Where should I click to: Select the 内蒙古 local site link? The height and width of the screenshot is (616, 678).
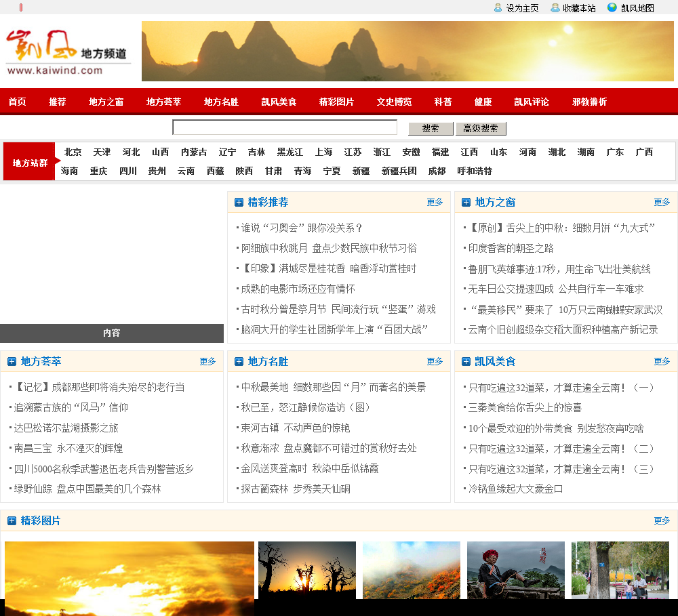click(x=194, y=152)
